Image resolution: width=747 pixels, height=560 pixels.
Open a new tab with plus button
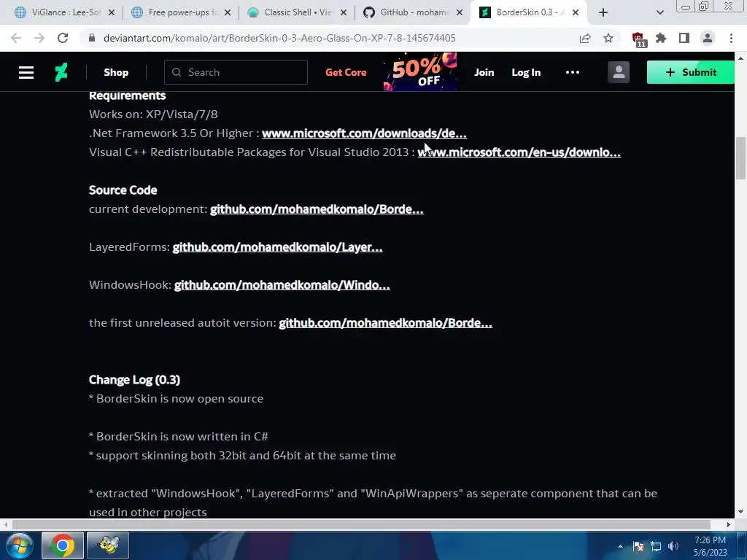click(603, 12)
